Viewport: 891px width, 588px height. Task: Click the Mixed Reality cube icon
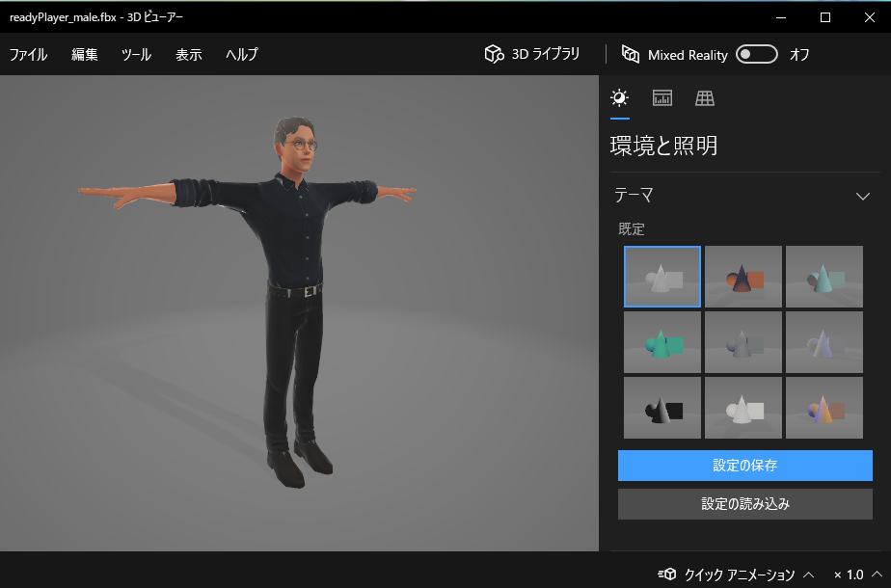(631, 55)
